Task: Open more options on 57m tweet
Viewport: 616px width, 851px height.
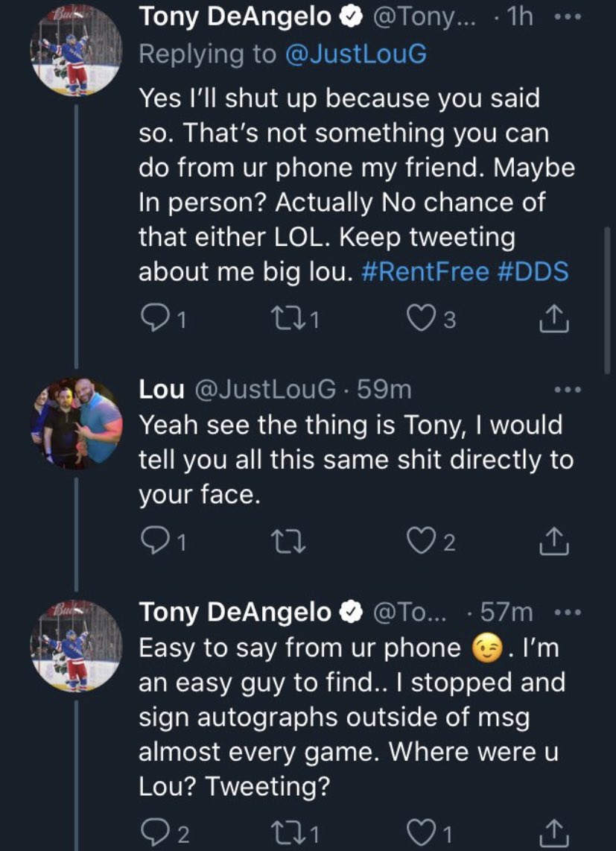Action: pos(568,613)
